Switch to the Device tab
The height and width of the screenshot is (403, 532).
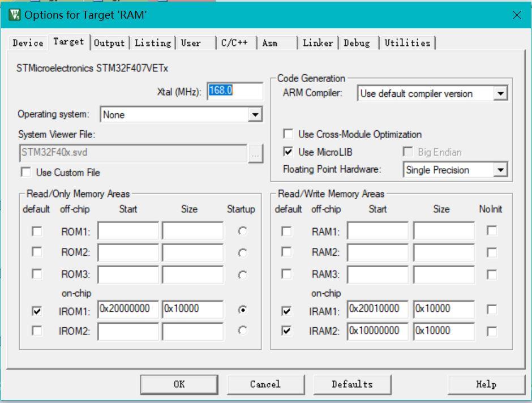(x=28, y=43)
